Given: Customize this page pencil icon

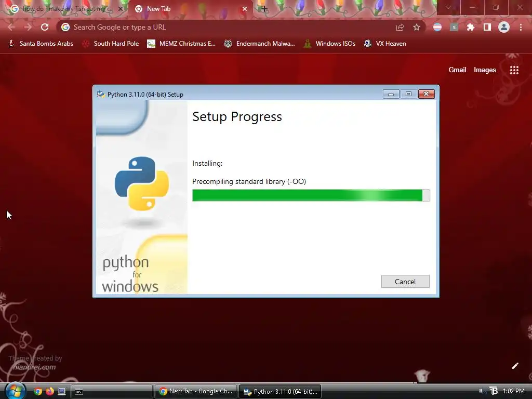Looking at the screenshot, I should (x=515, y=366).
